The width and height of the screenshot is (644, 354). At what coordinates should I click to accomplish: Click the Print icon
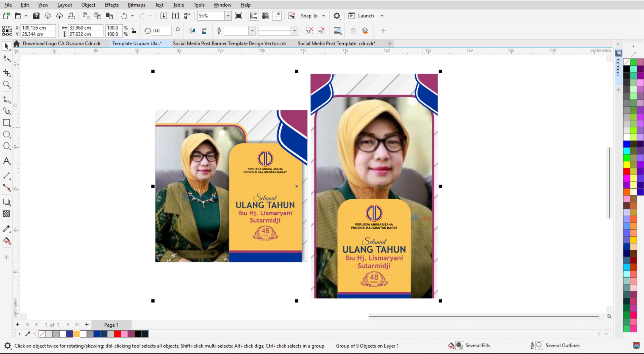[71, 16]
